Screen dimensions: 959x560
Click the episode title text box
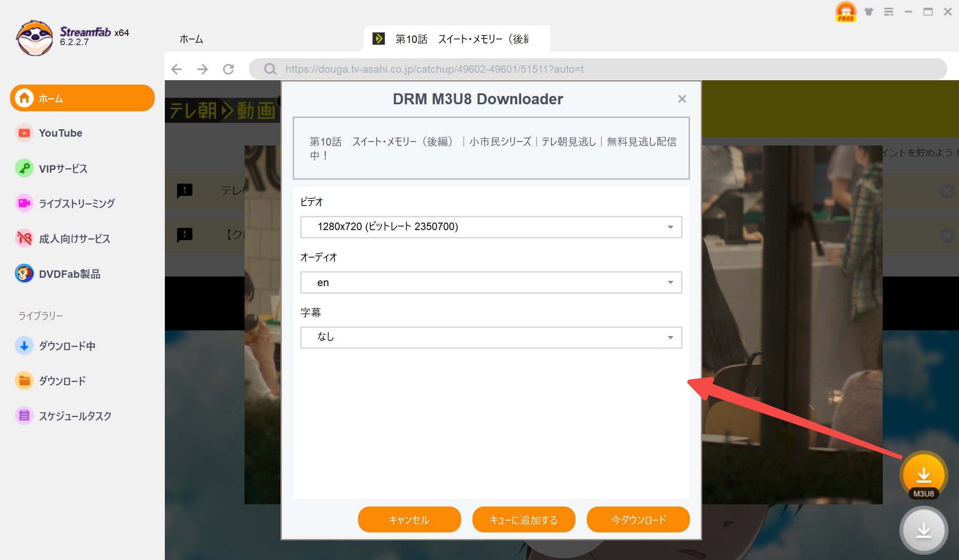(491, 148)
